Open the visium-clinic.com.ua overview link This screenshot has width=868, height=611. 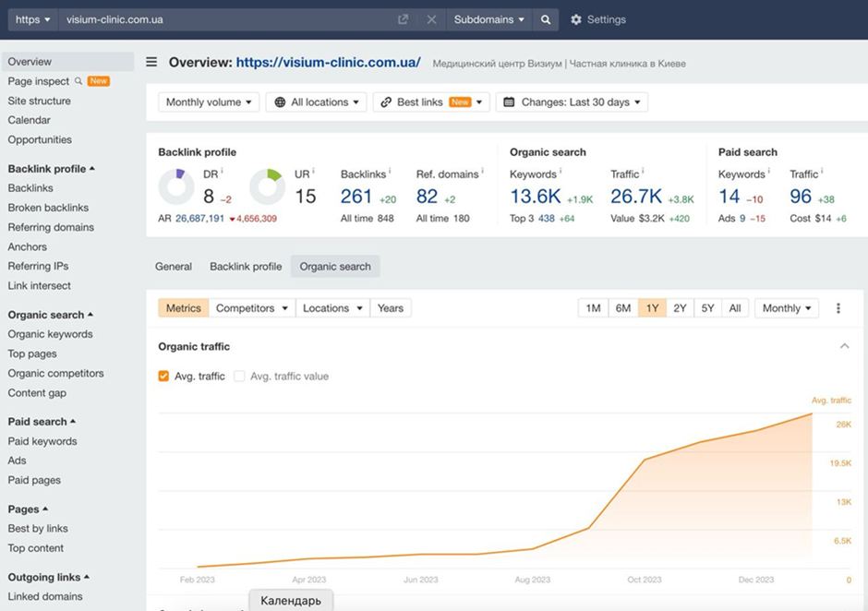pos(328,63)
